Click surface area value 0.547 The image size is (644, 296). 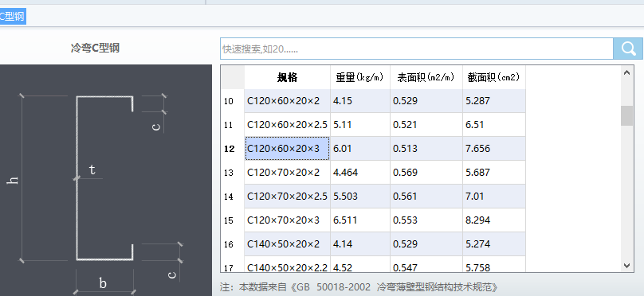(426, 264)
